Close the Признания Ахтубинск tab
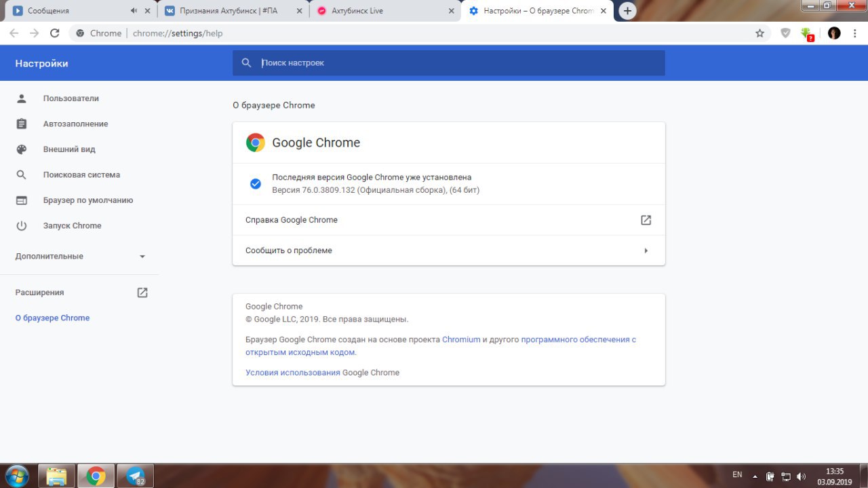 tap(300, 11)
